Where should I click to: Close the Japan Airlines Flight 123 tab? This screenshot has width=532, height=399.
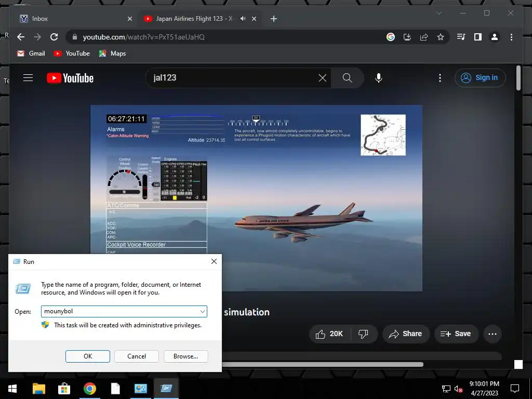[x=254, y=19]
